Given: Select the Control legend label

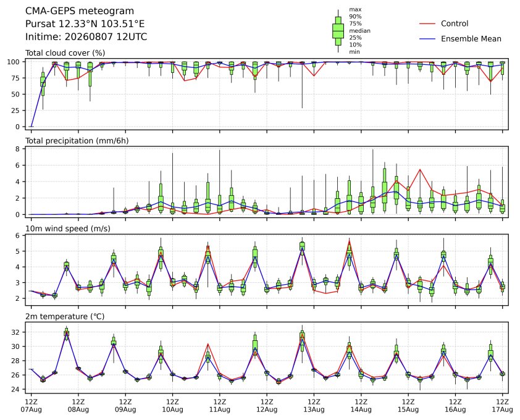Looking at the screenshot, I should click(x=455, y=23).
